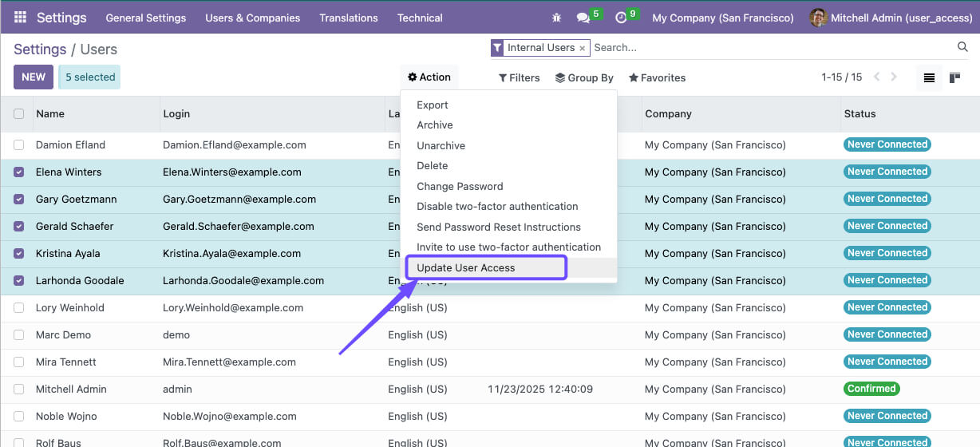The width and height of the screenshot is (980, 447).
Task: Open the Users & Companies menu
Action: (x=252, y=18)
